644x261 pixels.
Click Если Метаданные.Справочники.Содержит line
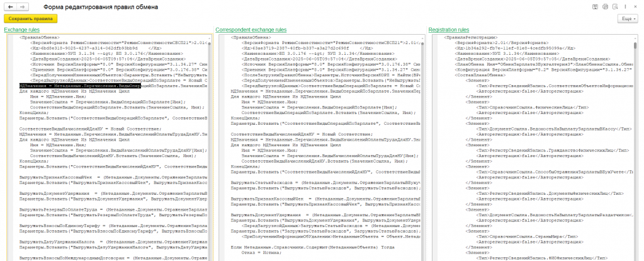click(x=312, y=247)
